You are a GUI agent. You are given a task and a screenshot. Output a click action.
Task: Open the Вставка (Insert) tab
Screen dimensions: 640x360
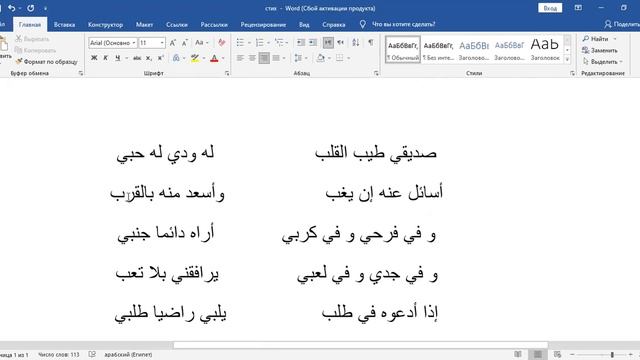click(64, 24)
